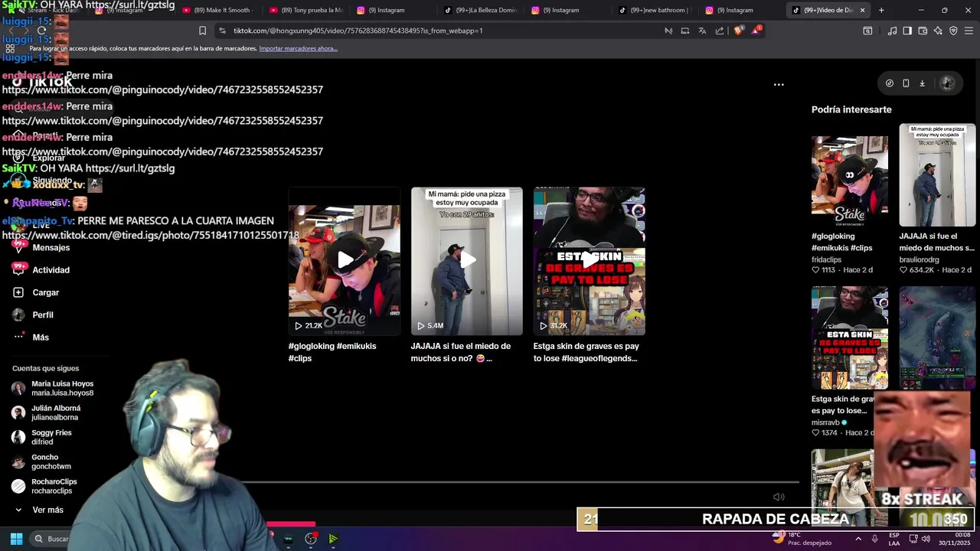Viewport: 980px width, 551px height.
Task: Click the 'Importar marcadores ahora...' link
Action: [x=298, y=48]
